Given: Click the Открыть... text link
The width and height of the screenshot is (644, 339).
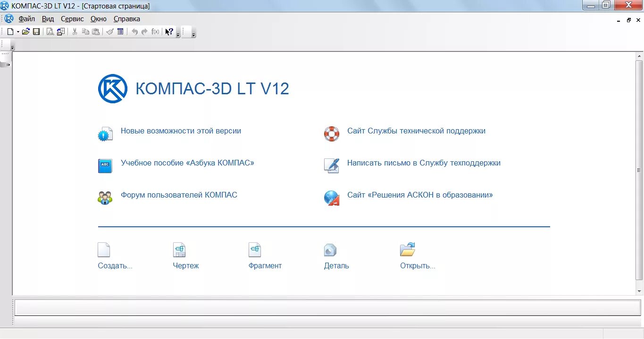Looking at the screenshot, I should pyautogui.click(x=418, y=266).
